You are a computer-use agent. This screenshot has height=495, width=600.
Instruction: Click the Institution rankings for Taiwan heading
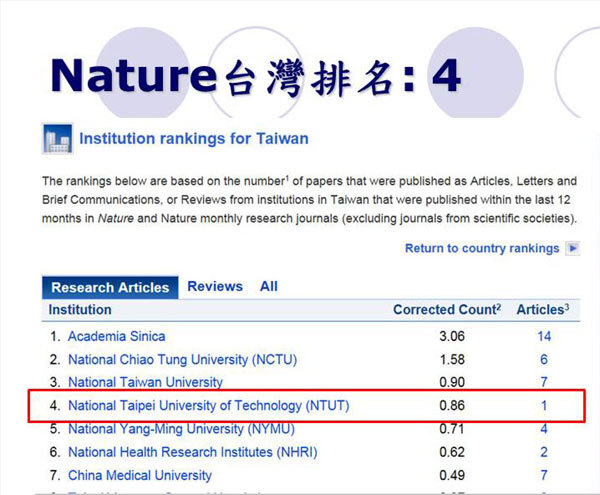pos(194,138)
